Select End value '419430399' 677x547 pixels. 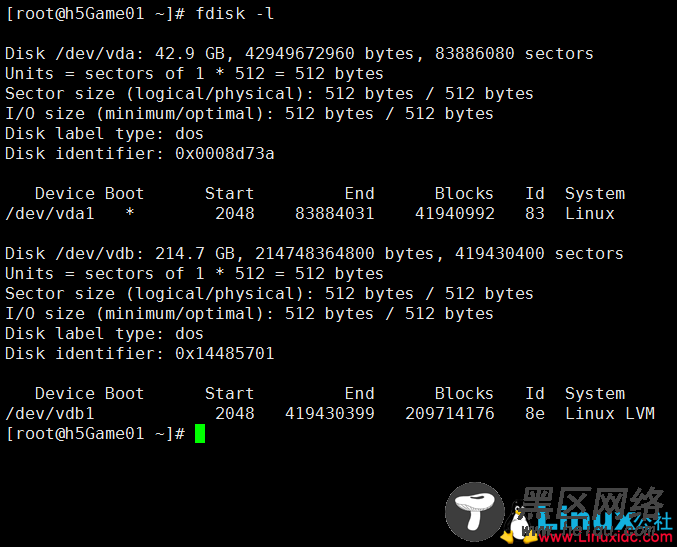[x=330, y=414]
